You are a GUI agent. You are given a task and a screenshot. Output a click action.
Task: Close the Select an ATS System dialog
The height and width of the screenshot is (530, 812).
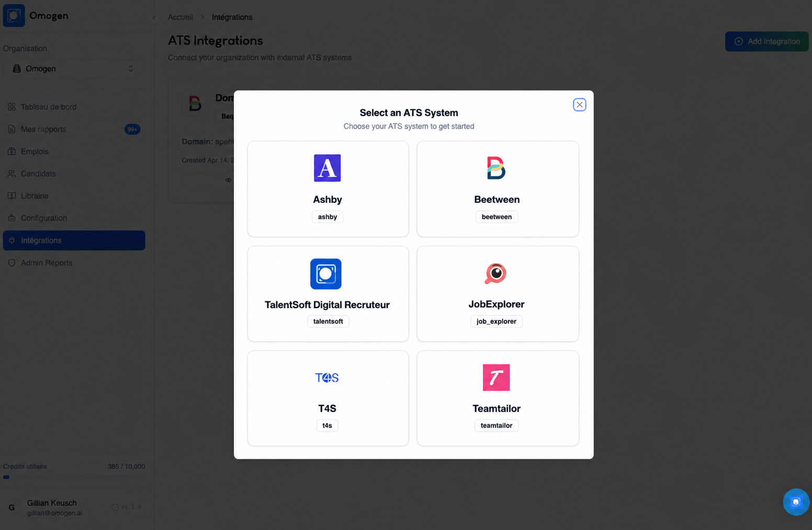point(579,105)
